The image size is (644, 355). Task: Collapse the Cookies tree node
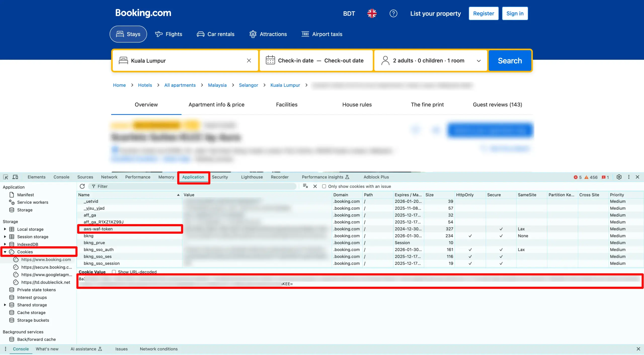click(x=5, y=252)
